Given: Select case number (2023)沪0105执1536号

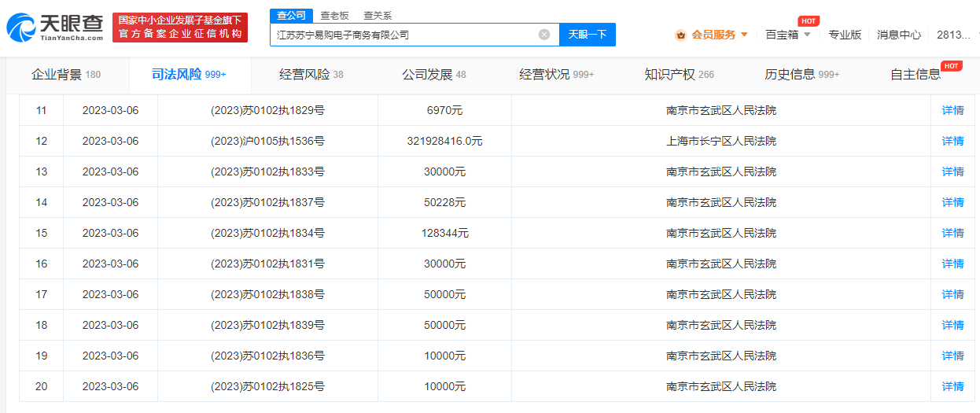Looking at the screenshot, I should [x=267, y=141].
